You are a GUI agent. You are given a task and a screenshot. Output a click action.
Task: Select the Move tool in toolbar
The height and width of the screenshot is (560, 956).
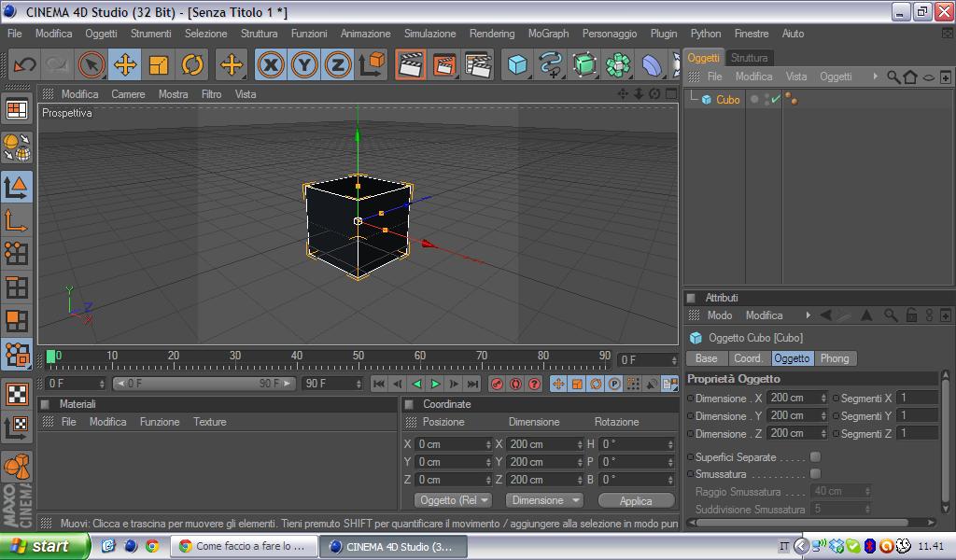click(125, 64)
